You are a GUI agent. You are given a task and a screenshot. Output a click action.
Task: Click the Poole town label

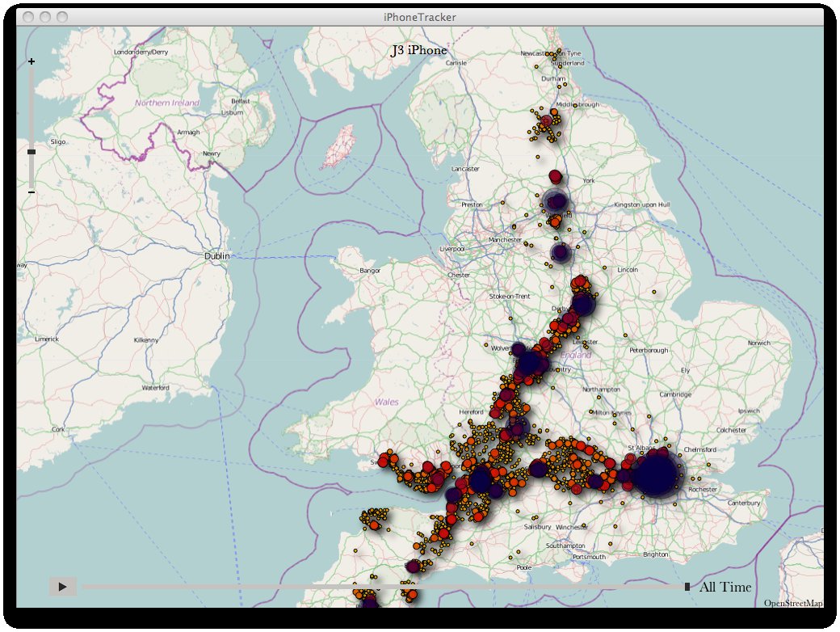524,567
